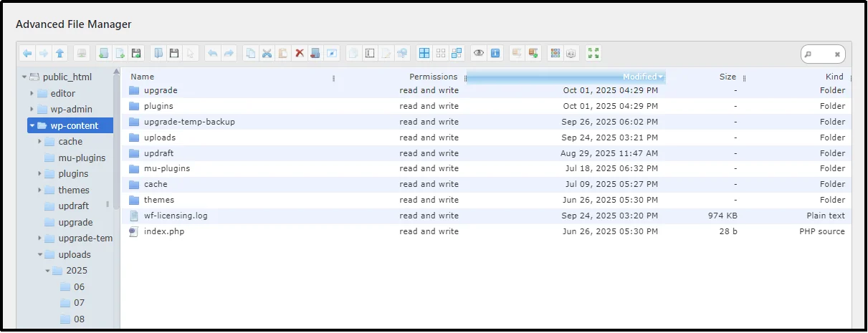868x333 pixels.
Task: Select the themes folder in the file list
Action: coord(487,200)
